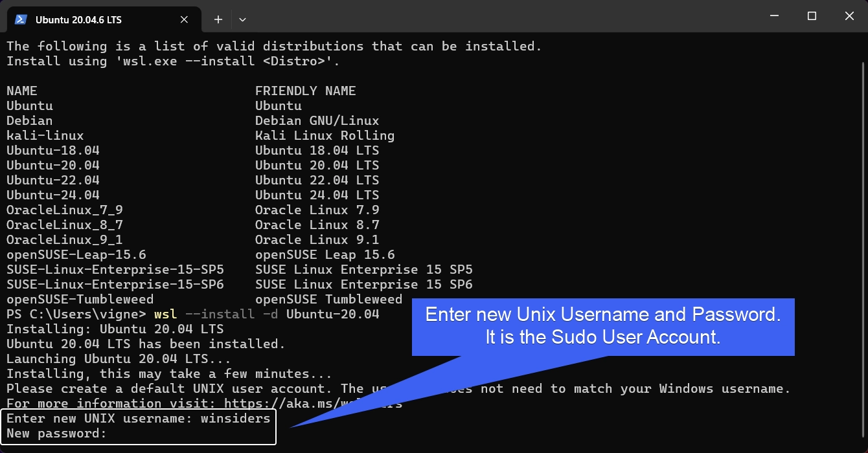
Task: Click the 'OracleLinux_7_9' entry
Action: [x=65, y=210]
